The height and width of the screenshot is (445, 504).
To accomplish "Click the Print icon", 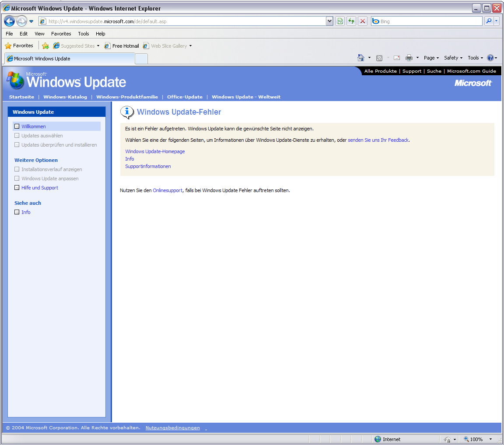I will click(409, 58).
